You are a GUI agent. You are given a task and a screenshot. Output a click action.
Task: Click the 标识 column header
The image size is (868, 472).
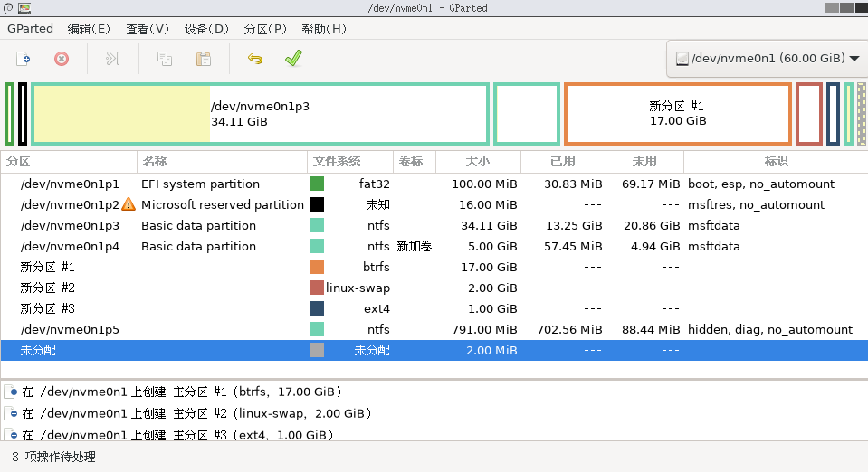pos(776,162)
